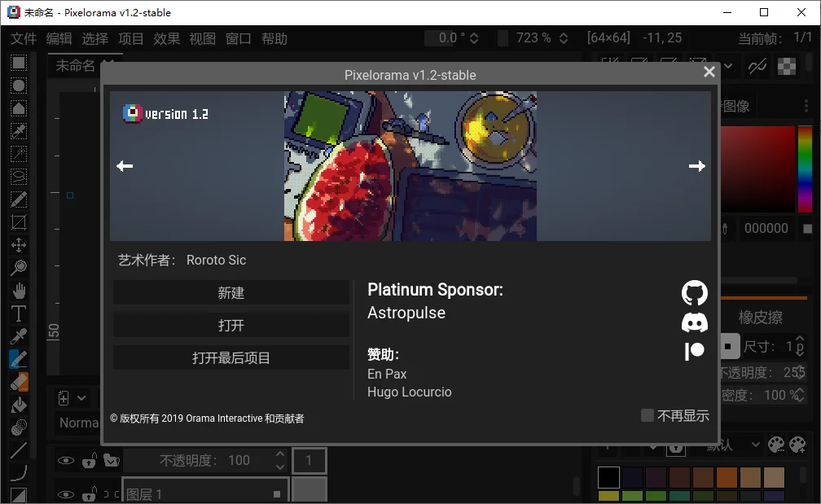This screenshot has height=504, width=821.
Task: Select the Pencil tool
Action: pos(18,359)
